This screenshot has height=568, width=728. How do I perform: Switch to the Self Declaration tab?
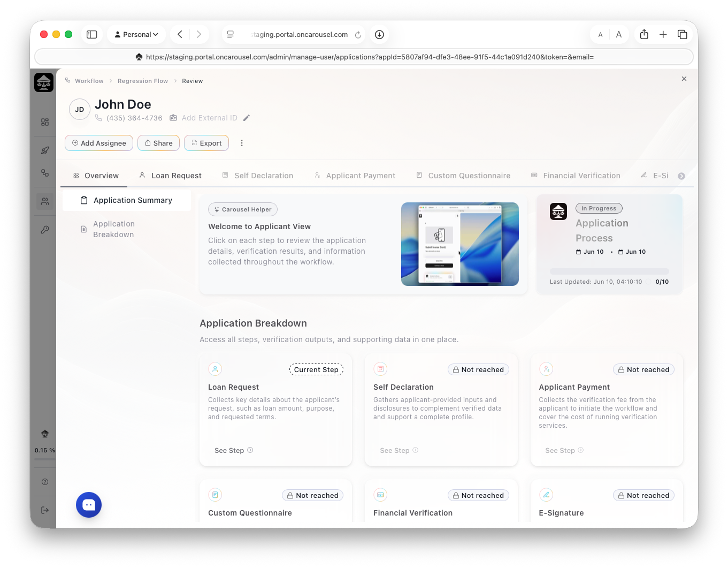click(x=258, y=176)
